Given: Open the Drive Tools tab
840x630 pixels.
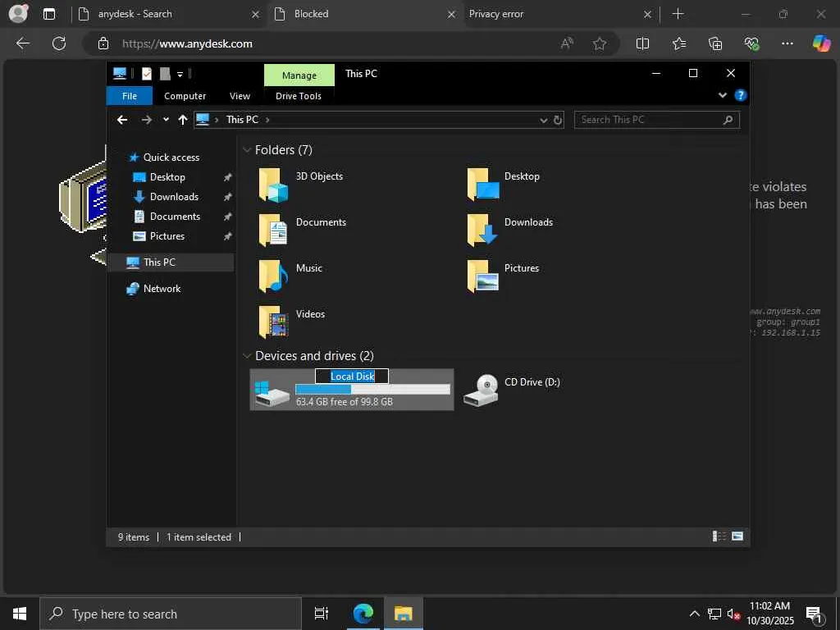Looking at the screenshot, I should coord(299,96).
